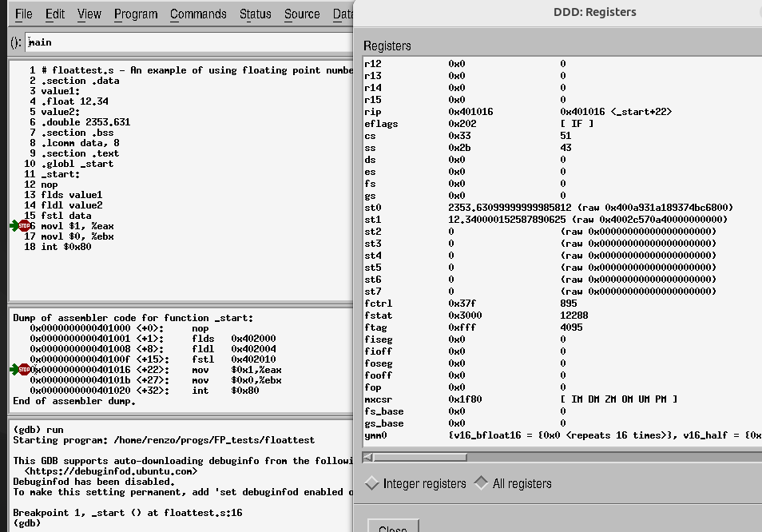Select the rip register row
Image resolution: width=762 pixels, height=532 pixels.
pyautogui.click(x=562, y=112)
